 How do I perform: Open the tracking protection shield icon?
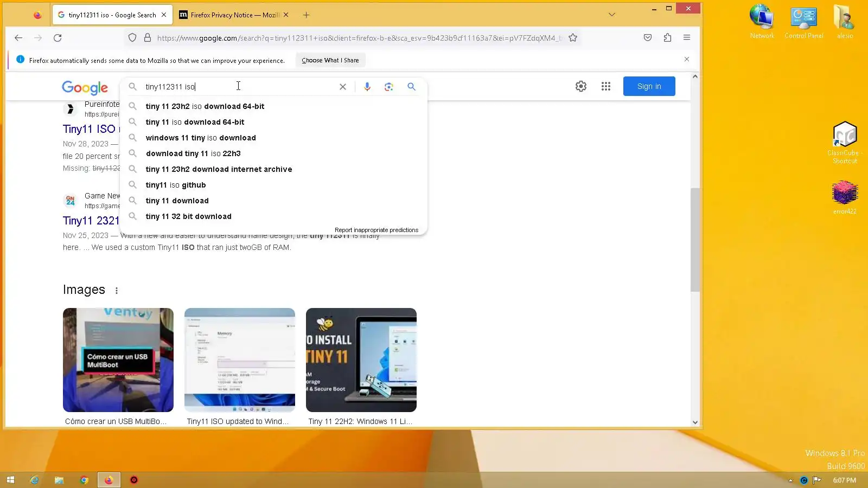(132, 38)
